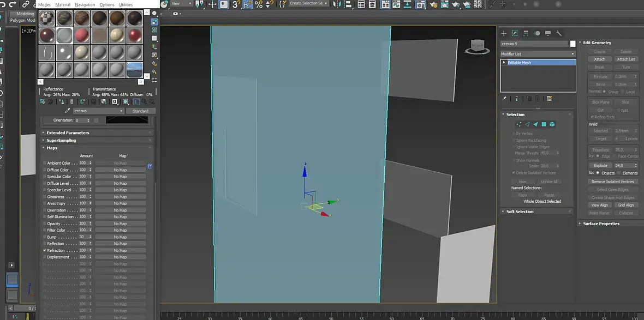Open the Navigation menu
Image resolution: width=644 pixels, height=320 pixels.
pyautogui.click(x=85, y=5)
